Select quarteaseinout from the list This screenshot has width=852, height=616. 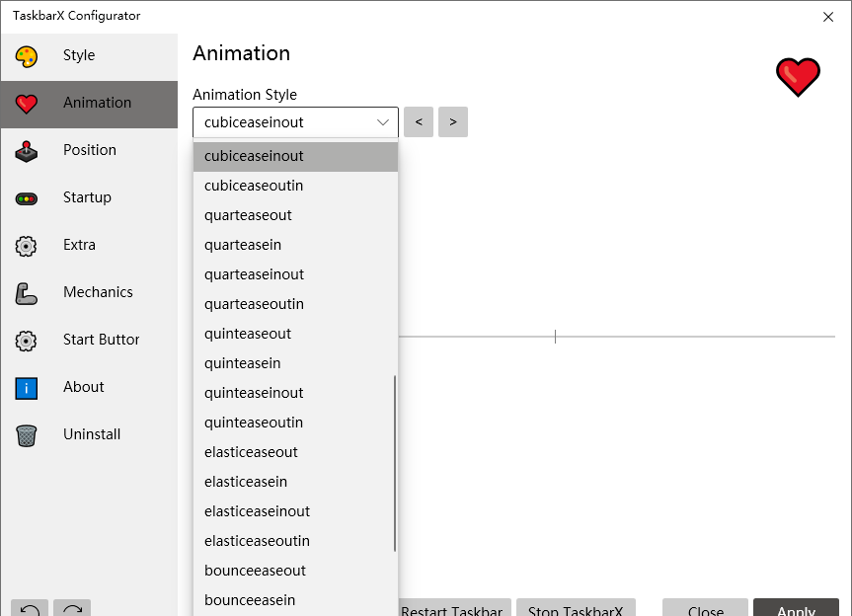[x=295, y=274]
